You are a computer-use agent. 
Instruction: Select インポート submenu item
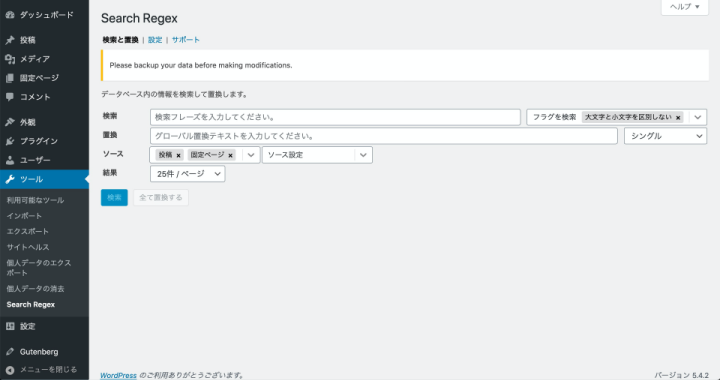[24, 216]
